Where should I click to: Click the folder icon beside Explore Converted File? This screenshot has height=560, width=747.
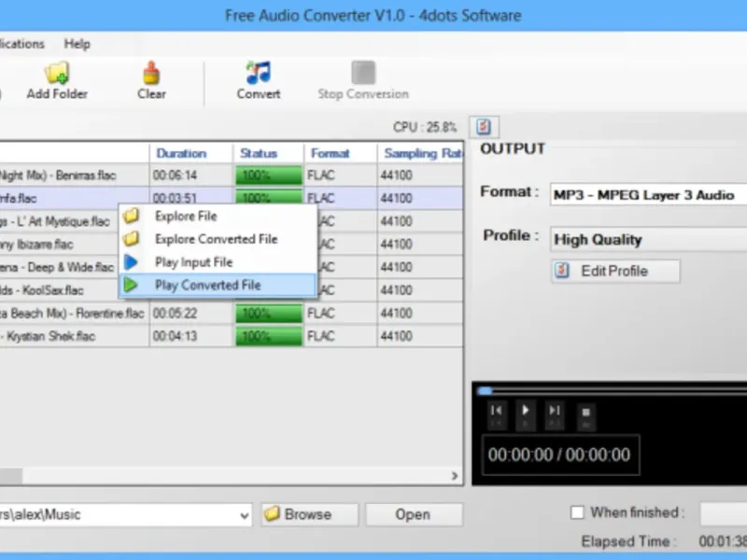coord(131,239)
